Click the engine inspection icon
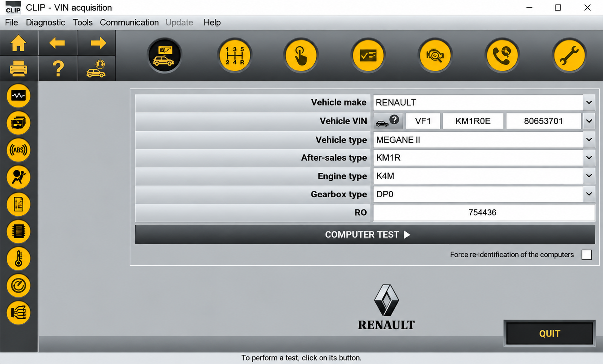Image resolution: width=603 pixels, height=364 pixels. pos(435,56)
